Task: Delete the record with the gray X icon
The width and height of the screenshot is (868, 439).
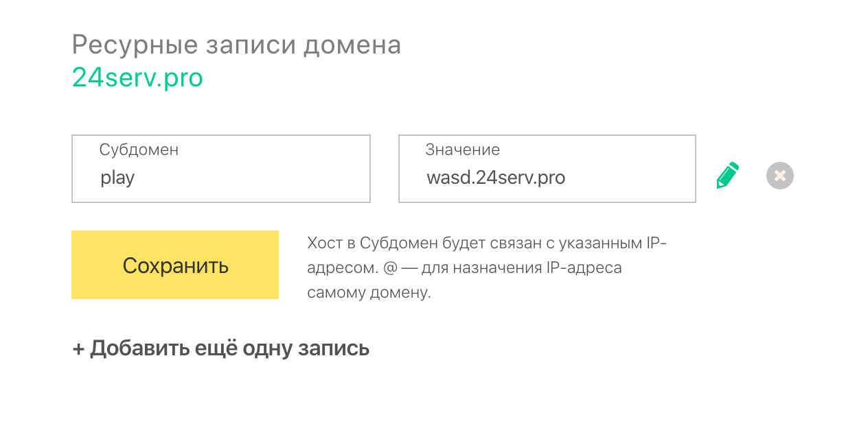Action: point(779,176)
